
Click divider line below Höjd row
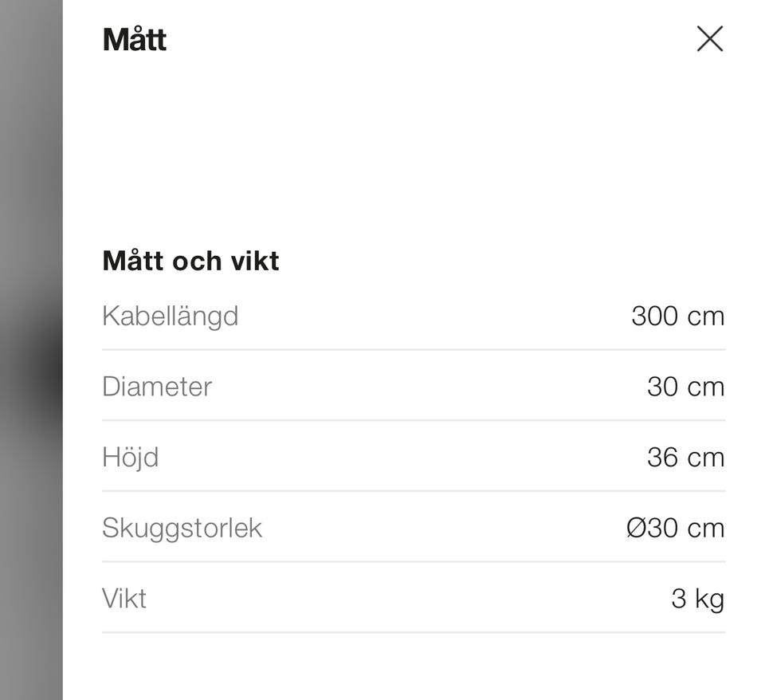[413, 491]
